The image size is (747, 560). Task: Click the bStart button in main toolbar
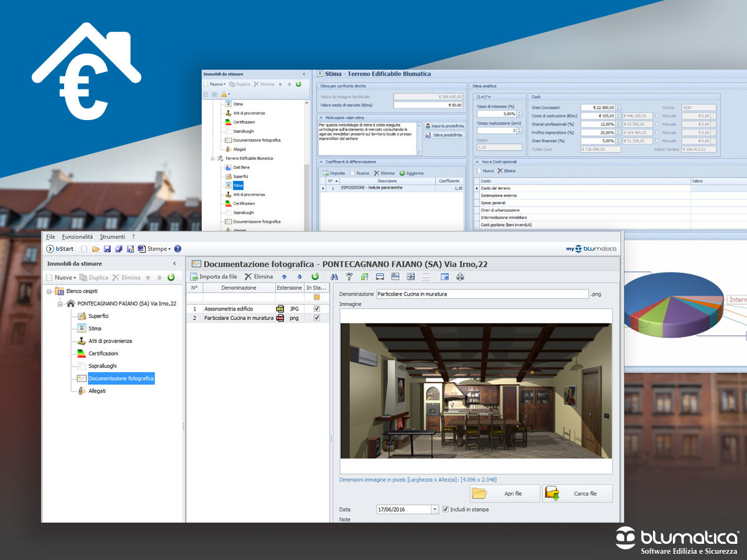[x=60, y=249]
